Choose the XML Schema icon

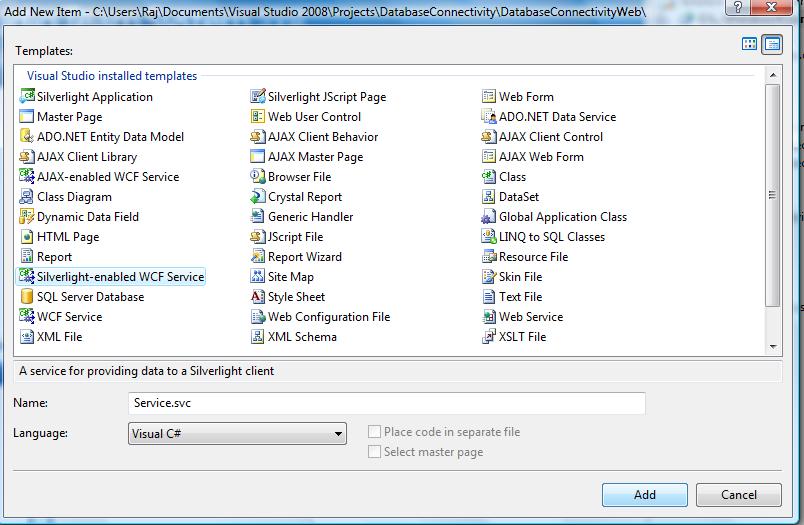click(x=257, y=336)
